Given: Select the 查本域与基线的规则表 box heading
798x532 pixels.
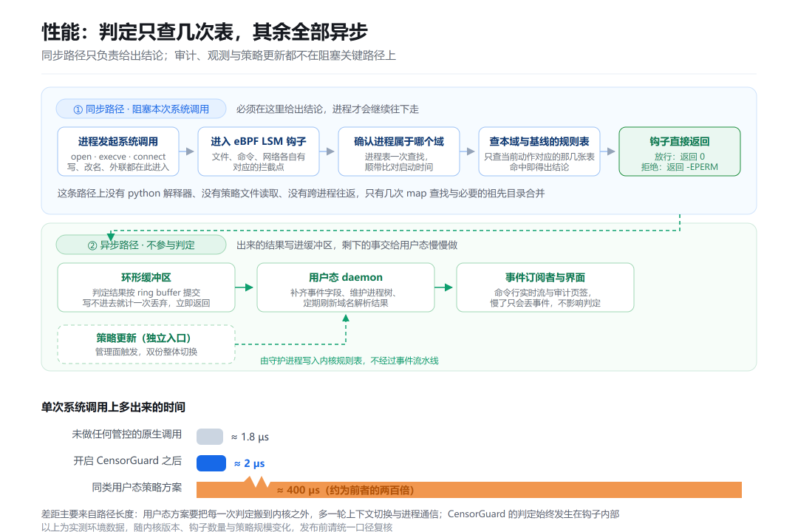Looking at the screenshot, I should click(539, 142).
